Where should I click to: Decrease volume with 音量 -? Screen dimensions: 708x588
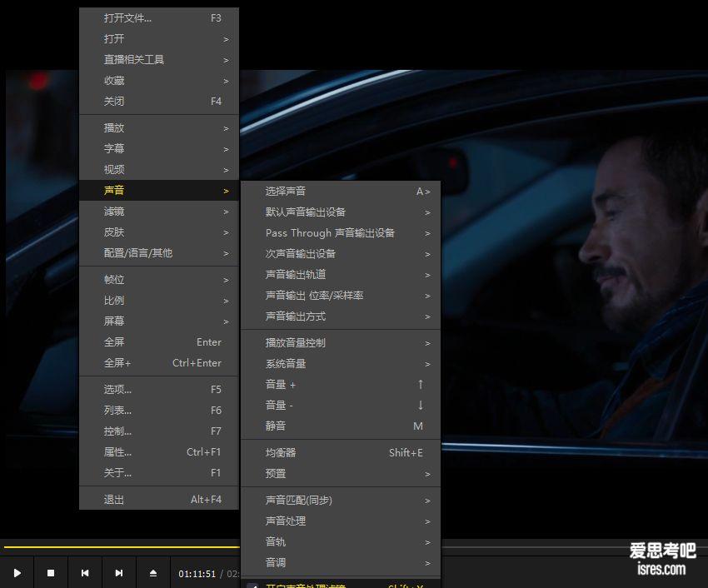coord(341,405)
